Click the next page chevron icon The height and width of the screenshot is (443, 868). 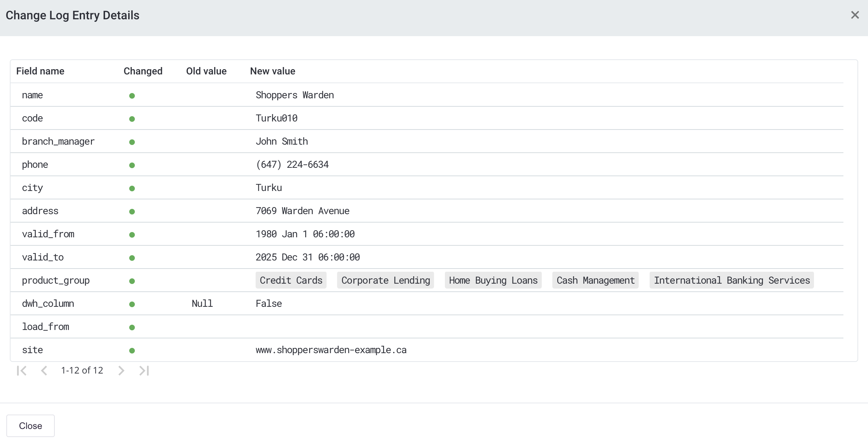[121, 370]
